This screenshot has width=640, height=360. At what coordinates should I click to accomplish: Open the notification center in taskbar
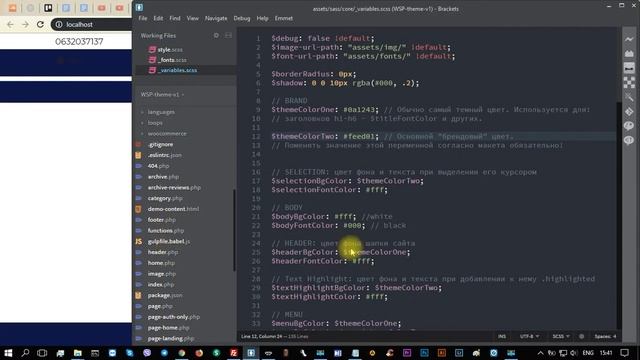point(624,353)
